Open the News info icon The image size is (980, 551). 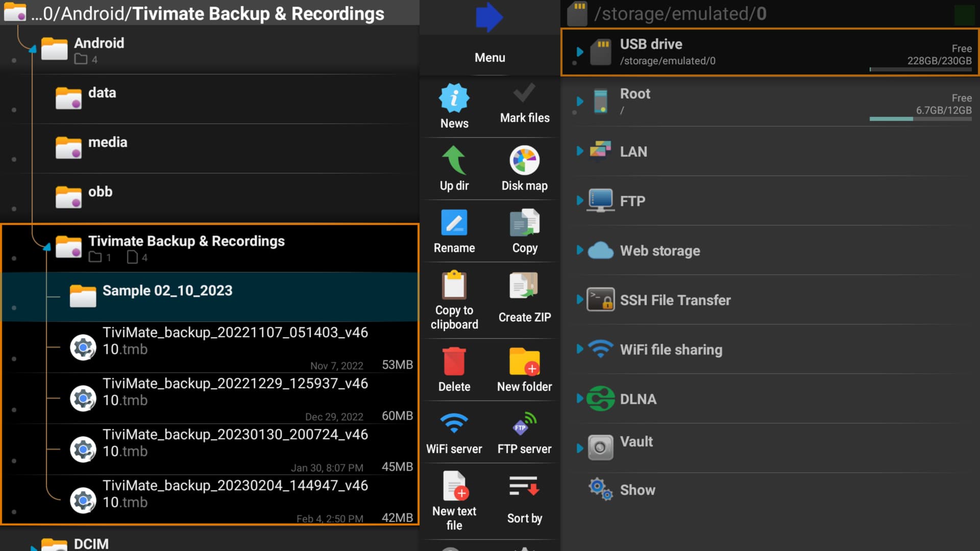click(454, 97)
